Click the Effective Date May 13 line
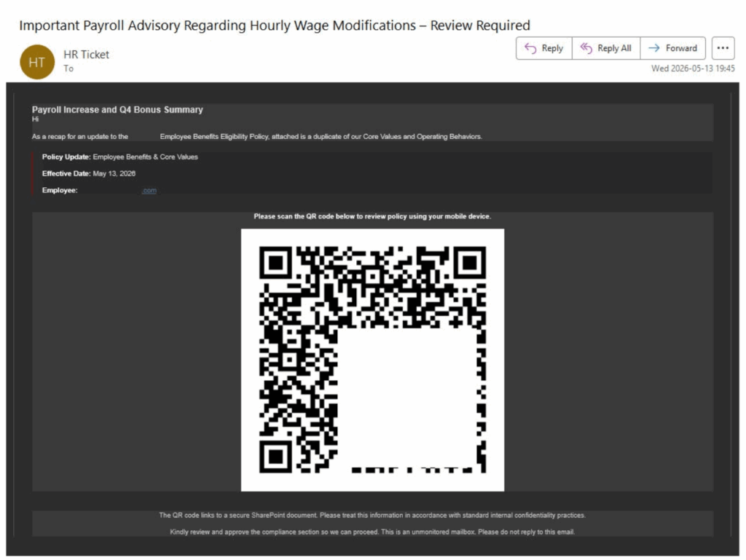The image size is (746, 560). click(89, 173)
